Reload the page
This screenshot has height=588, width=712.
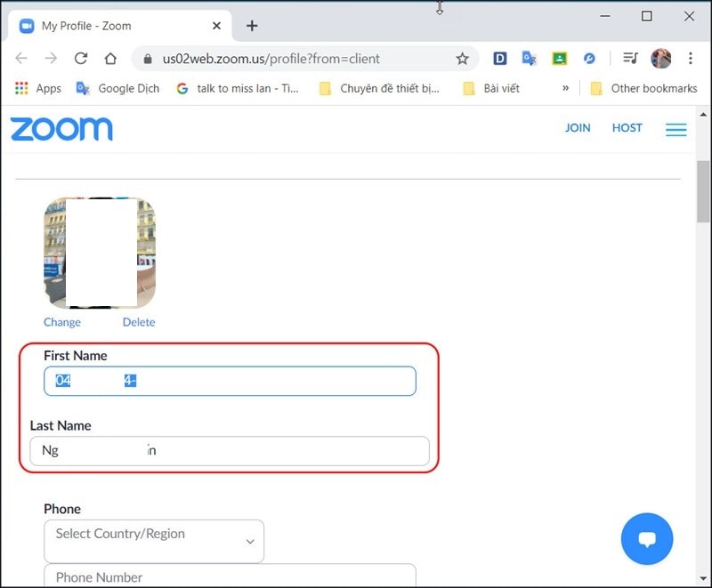coord(81,59)
